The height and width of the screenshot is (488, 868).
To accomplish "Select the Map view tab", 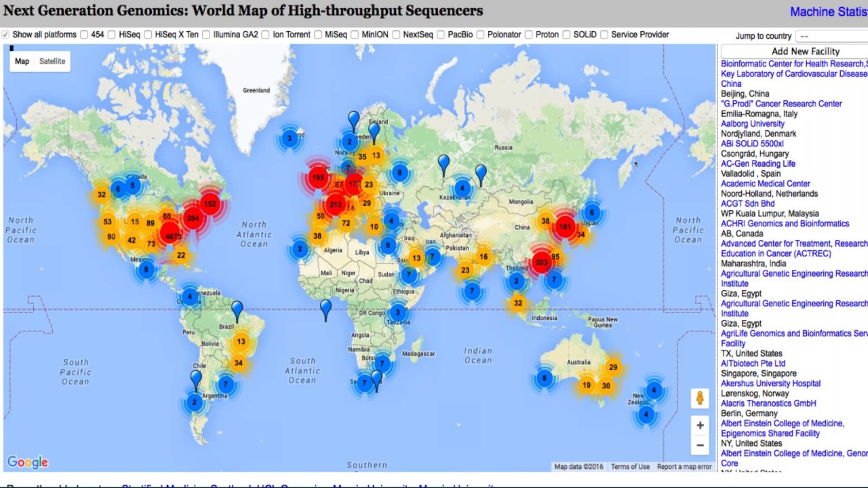I will click(22, 61).
